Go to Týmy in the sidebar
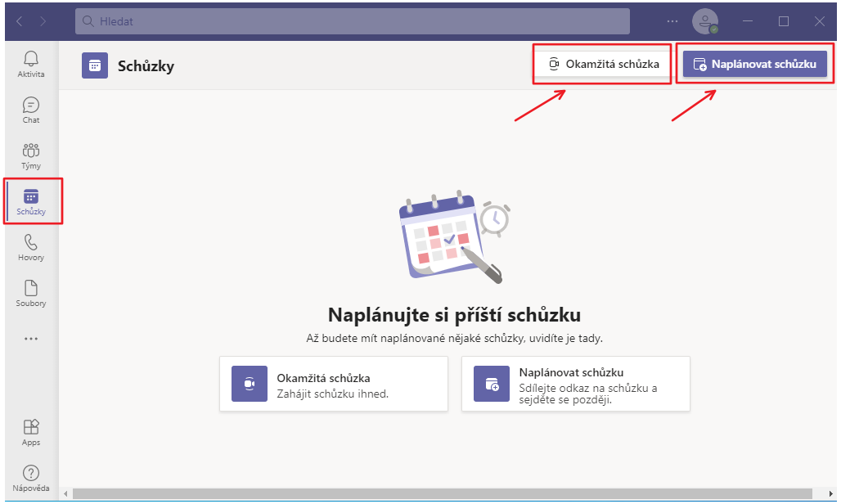 (x=31, y=155)
